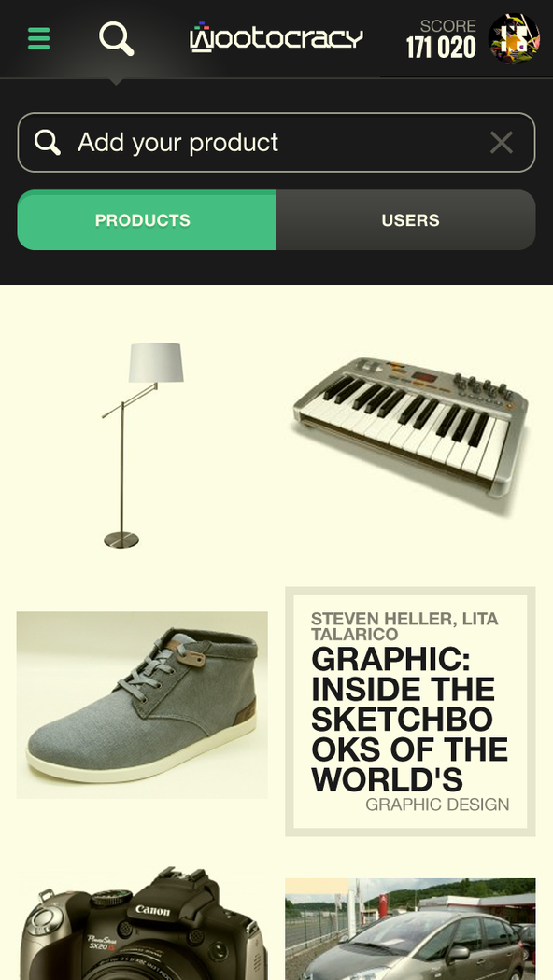Clear the search field with X
The height and width of the screenshot is (980, 553).
502,143
